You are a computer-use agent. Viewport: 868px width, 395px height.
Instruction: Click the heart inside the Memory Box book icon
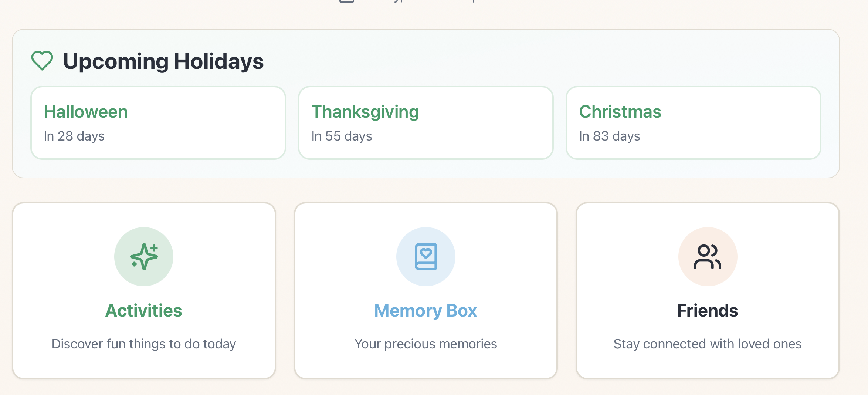(x=426, y=253)
